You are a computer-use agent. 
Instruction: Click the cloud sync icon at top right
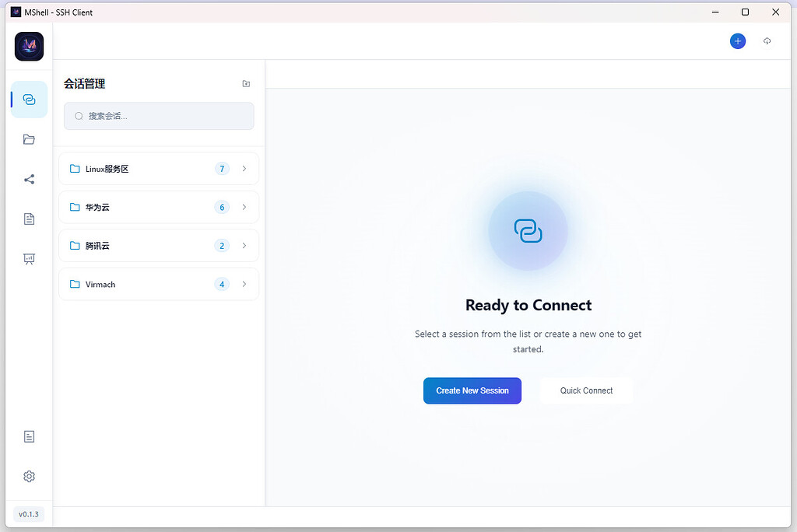coord(767,41)
